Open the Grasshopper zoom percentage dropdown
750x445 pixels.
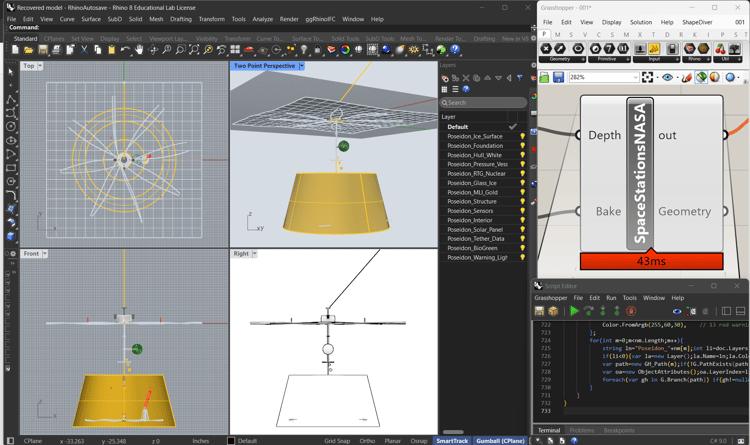tap(634, 77)
